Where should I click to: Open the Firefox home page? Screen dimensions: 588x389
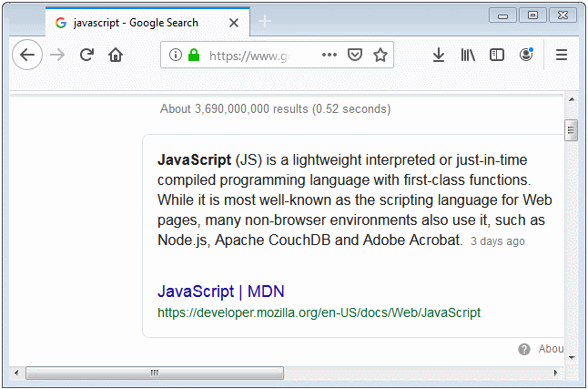(x=116, y=55)
